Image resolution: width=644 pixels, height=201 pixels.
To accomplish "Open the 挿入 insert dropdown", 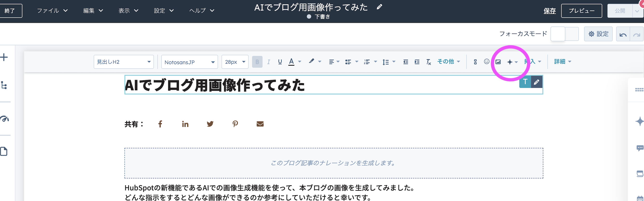I will click(x=533, y=61).
